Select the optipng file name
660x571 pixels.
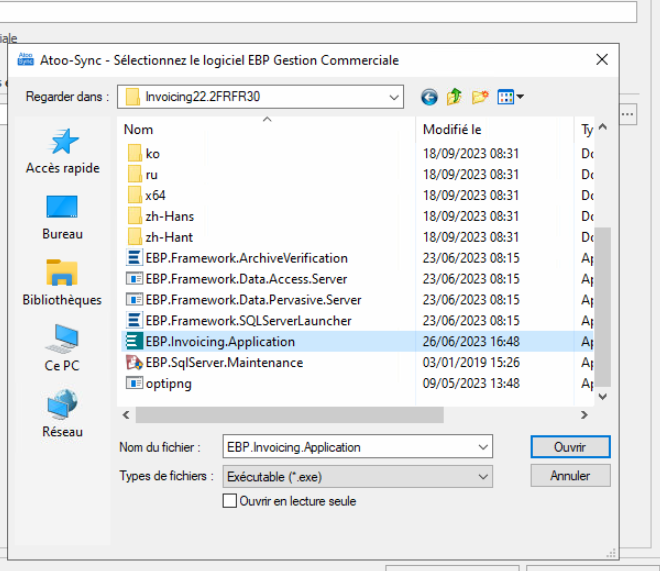pos(168,384)
